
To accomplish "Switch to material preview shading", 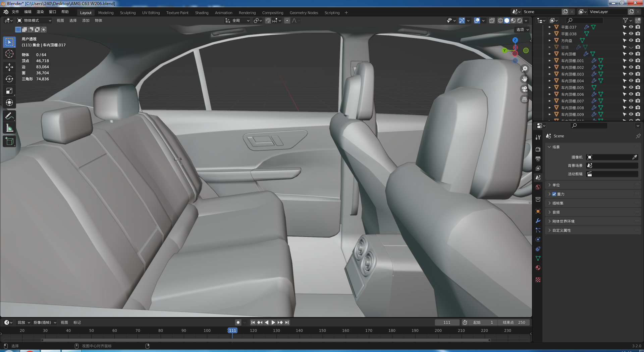I will point(513,20).
